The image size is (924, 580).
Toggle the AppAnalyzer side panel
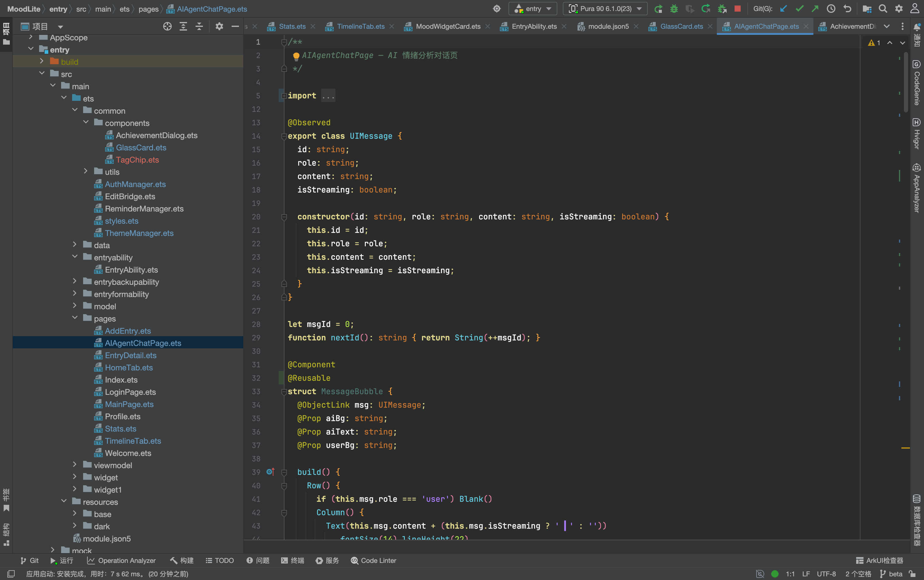tap(916, 188)
